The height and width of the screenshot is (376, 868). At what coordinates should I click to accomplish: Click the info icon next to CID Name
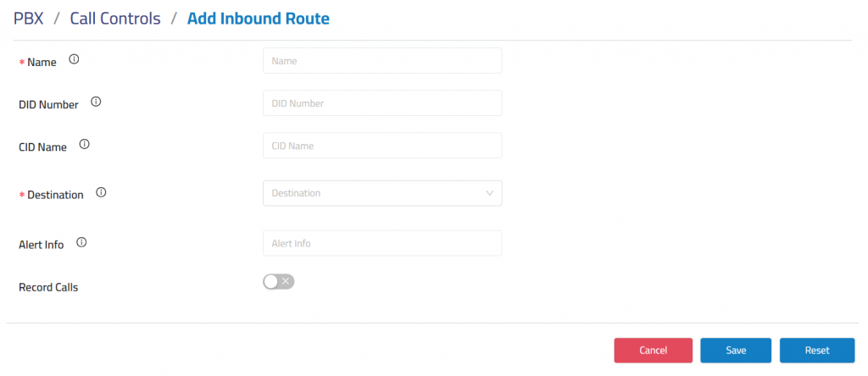click(84, 145)
